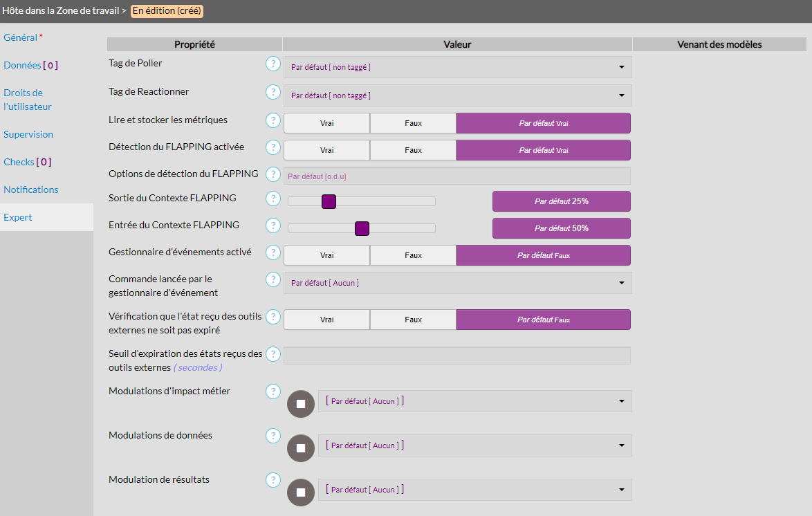Click the Seuil d'expiration seconds input field
812x516 pixels.
(457, 356)
